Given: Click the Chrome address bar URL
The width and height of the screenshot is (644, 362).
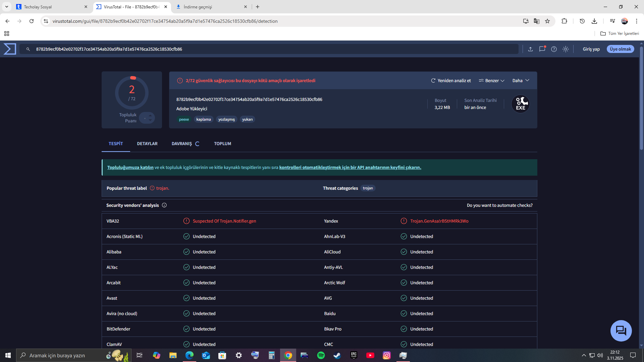Looking at the screenshot, I should point(165,21).
